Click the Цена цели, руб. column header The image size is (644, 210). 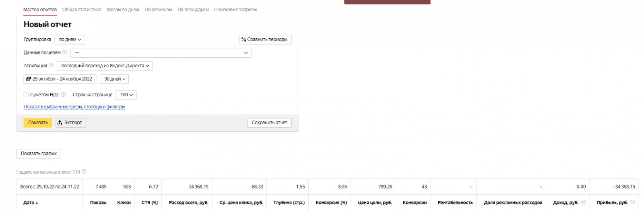[x=375, y=203]
